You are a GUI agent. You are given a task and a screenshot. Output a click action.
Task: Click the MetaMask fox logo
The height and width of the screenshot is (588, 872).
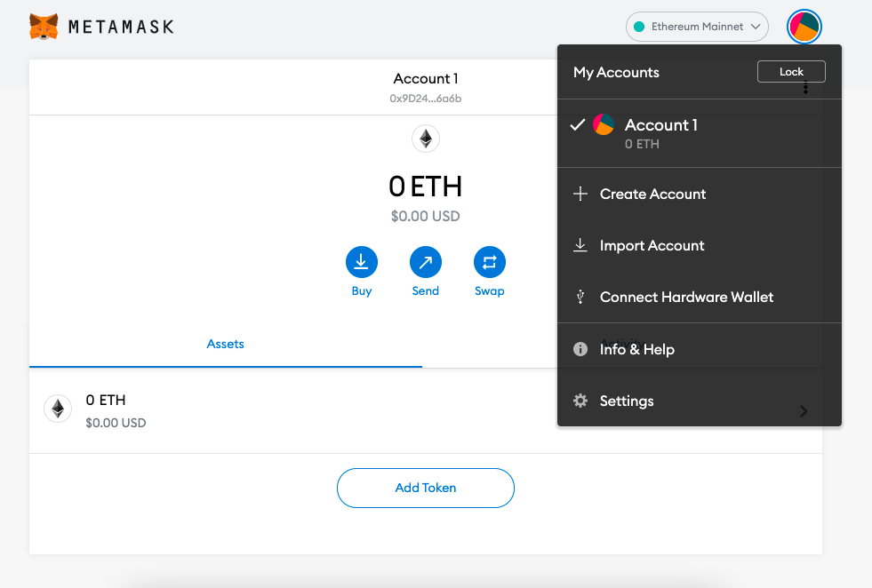click(x=44, y=27)
